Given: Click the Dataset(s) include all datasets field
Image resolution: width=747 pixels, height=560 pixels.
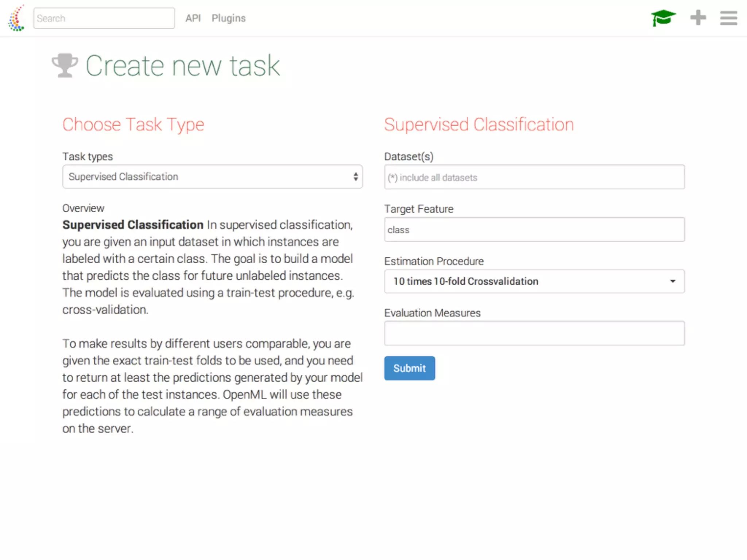Looking at the screenshot, I should coord(534,177).
